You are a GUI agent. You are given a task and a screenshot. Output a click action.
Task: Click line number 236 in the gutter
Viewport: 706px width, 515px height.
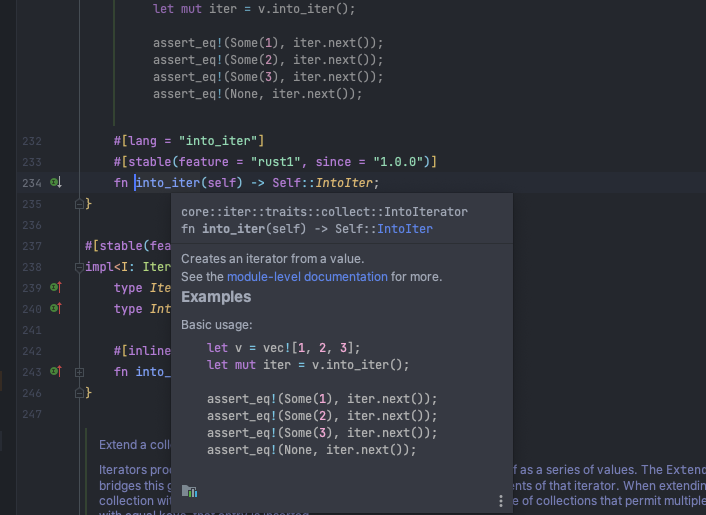32,225
